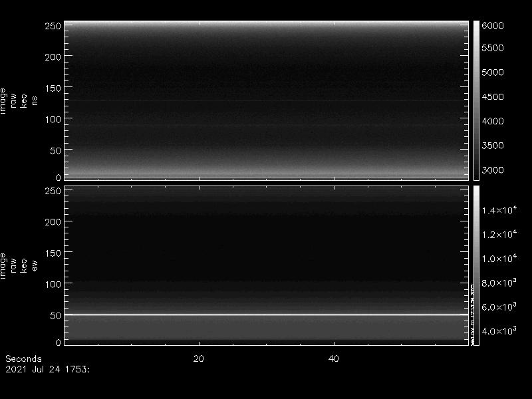The width and height of the screenshot is (532, 399).
Task: Click the 'ns' y-axis label of upper plot
Action: pos(35,100)
